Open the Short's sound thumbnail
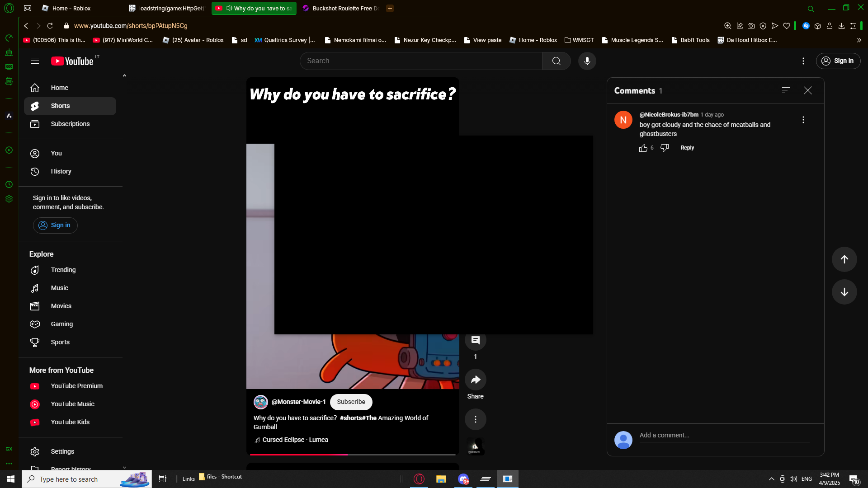 pyautogui.click(x=475, y=446)
